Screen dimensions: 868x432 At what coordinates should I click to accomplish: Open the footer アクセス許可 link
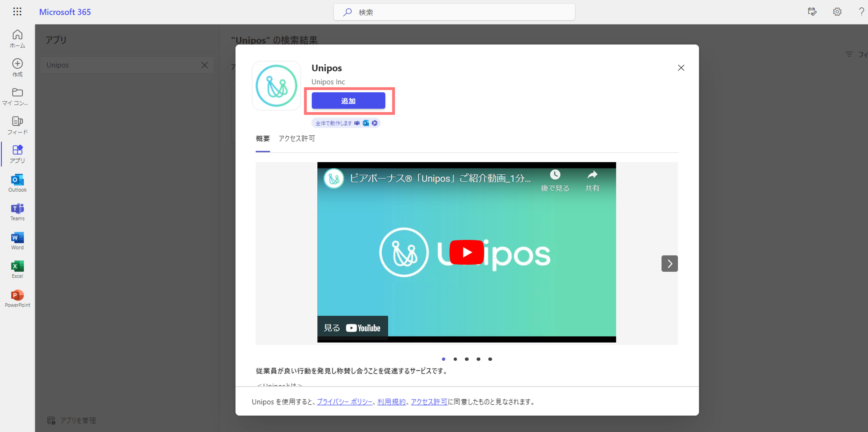429,402
